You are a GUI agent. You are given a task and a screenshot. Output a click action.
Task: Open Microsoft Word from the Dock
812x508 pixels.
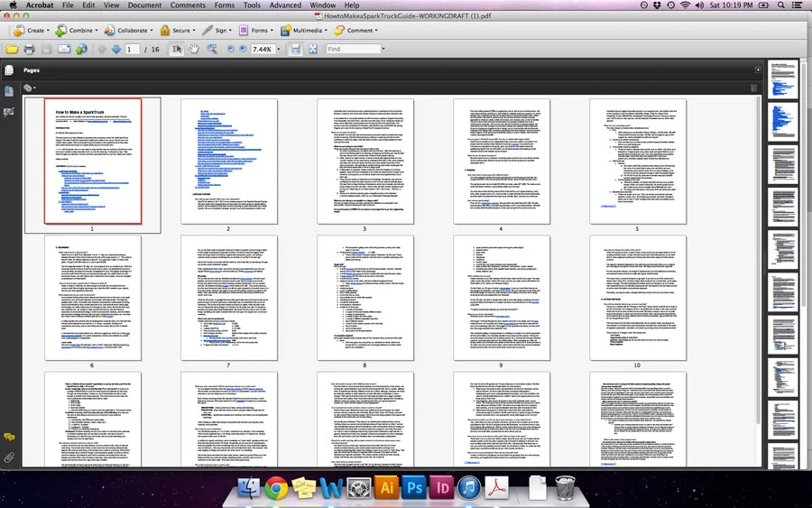(x=331, y=488)
